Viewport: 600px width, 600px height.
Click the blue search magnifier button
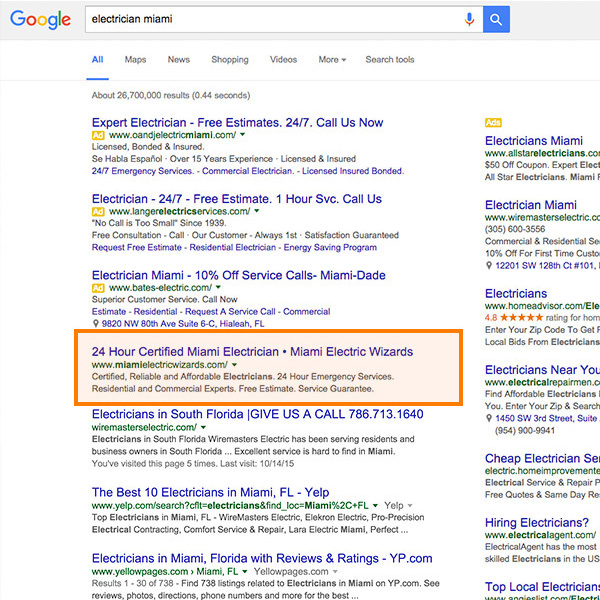[496, 19]
